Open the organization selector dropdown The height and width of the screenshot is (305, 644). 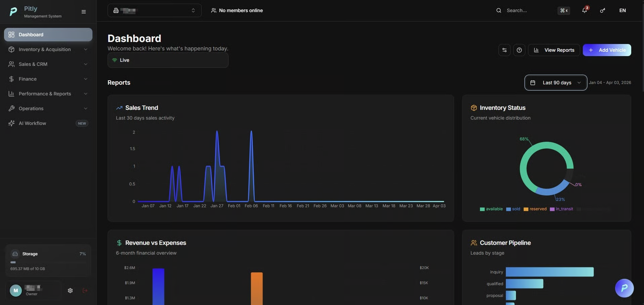155,10
